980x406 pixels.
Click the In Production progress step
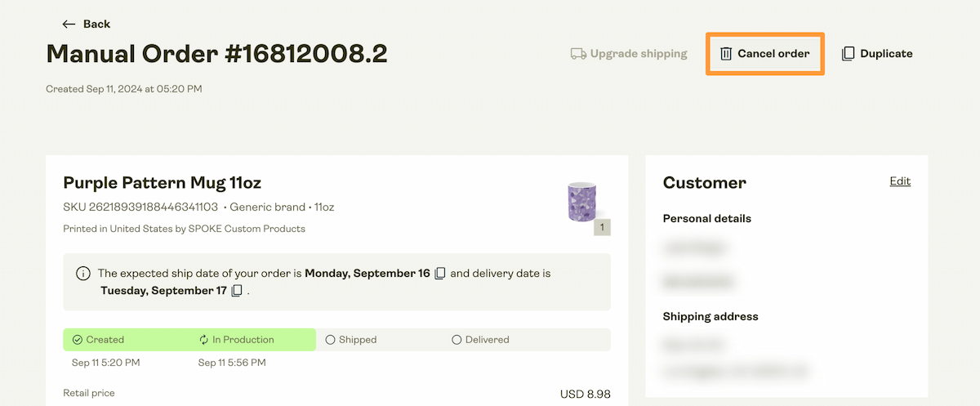click(x=243, y=340)
